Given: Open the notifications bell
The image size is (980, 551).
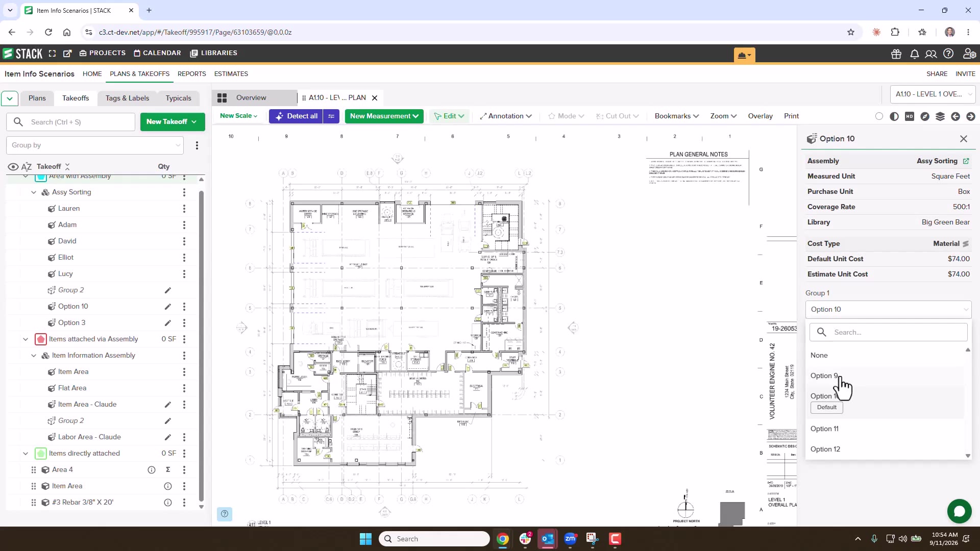Looking at the screenshot, I should click(915, 54).
